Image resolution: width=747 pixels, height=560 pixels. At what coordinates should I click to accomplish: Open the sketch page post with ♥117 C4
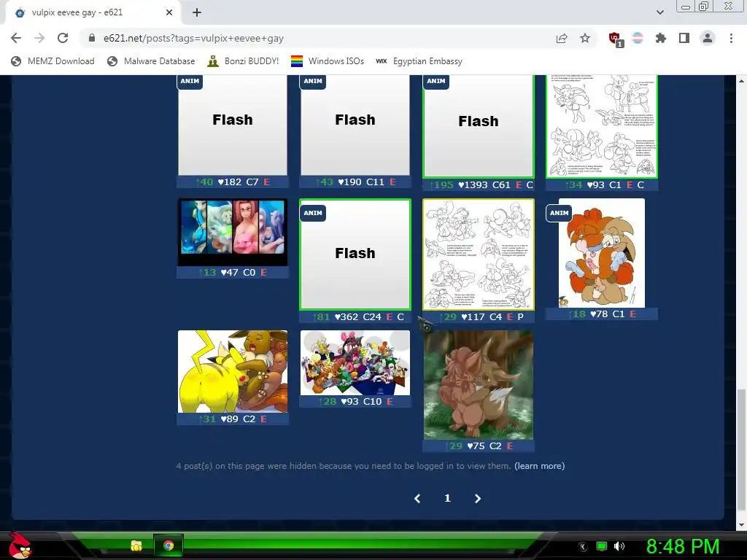(479, 254)
